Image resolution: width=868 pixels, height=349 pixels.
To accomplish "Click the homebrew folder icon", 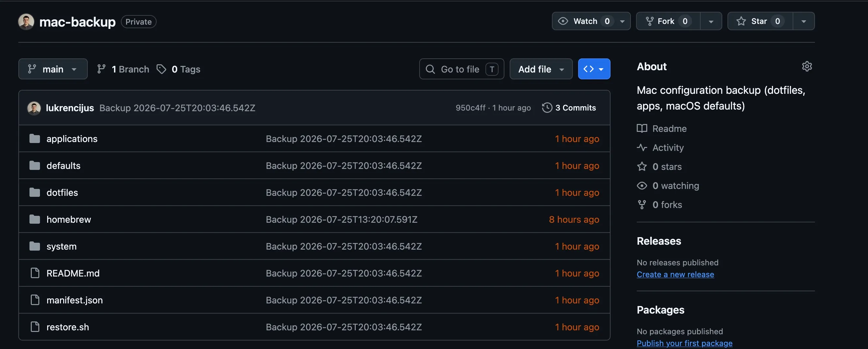I will [34, 219].
